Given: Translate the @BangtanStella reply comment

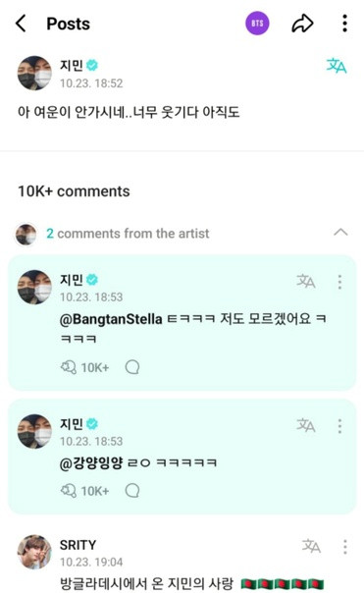Looking at the screenshot, I should click(x=306, y=281).
